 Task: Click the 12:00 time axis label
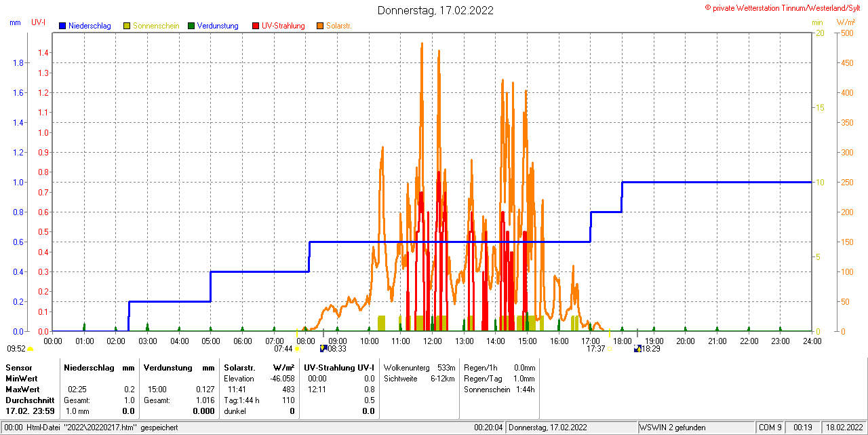point(432,341)
